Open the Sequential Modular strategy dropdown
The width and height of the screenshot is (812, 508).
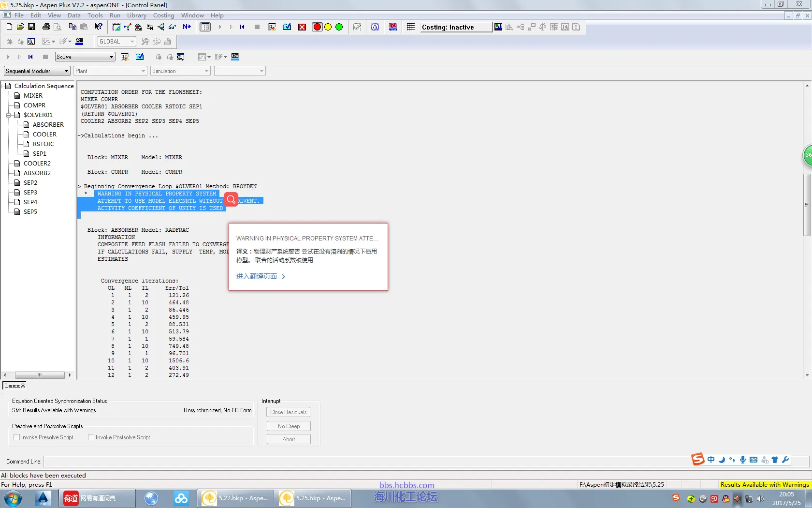pos(37,71)
